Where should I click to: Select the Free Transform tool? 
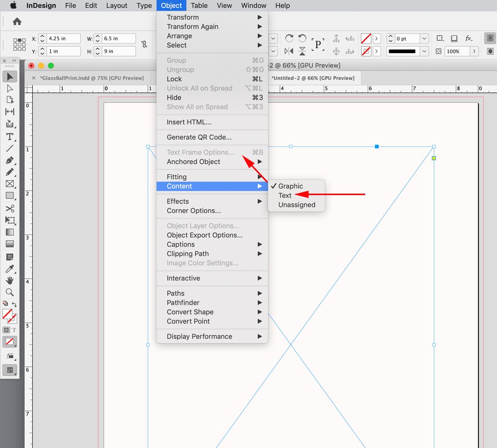(x=10, y=221)
